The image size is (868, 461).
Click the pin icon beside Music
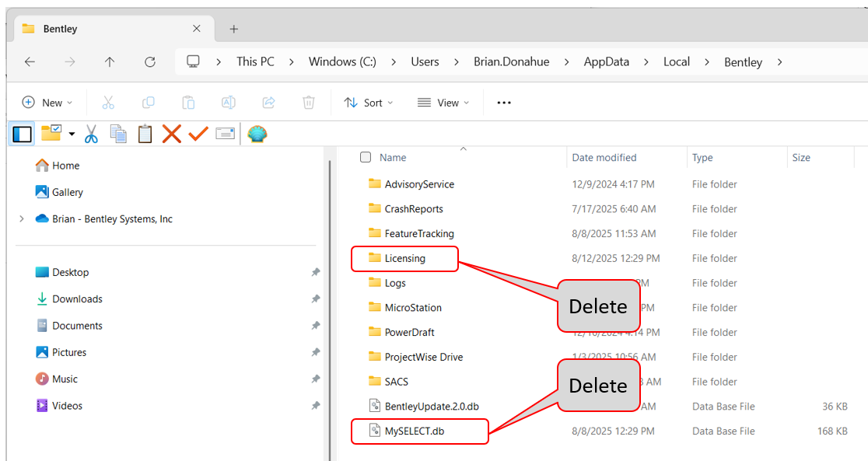click(316, 379)
